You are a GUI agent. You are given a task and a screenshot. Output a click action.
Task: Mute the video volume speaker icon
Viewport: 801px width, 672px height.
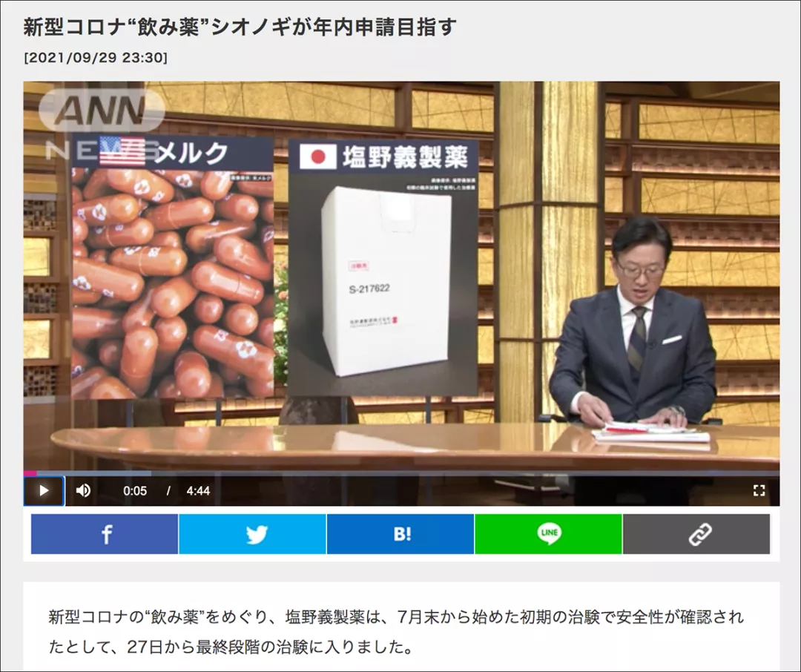pyautogui.click(x=83, y=490)
